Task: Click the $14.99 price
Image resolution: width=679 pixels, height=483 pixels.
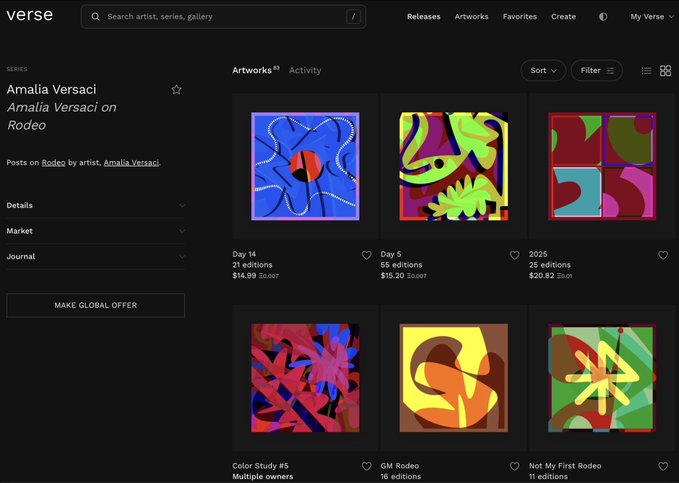Action: pos(244,276)
